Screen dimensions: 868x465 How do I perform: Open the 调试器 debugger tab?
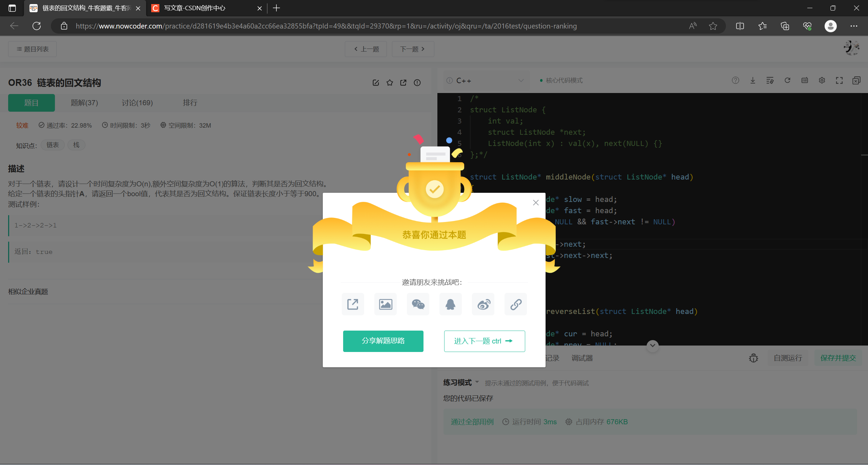click(x=582, y=358)
